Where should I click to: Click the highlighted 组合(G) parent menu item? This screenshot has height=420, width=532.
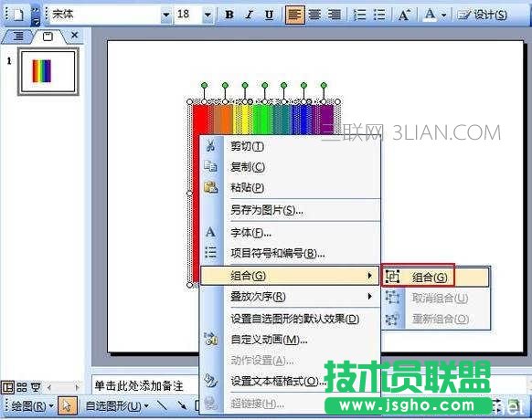(x=290, y=276)
